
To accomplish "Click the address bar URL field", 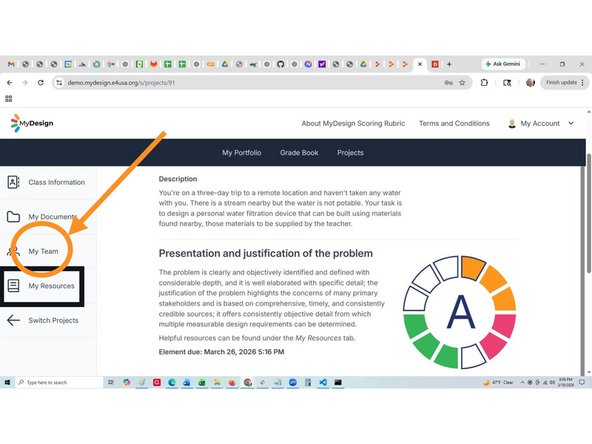I will coord(249,83).
